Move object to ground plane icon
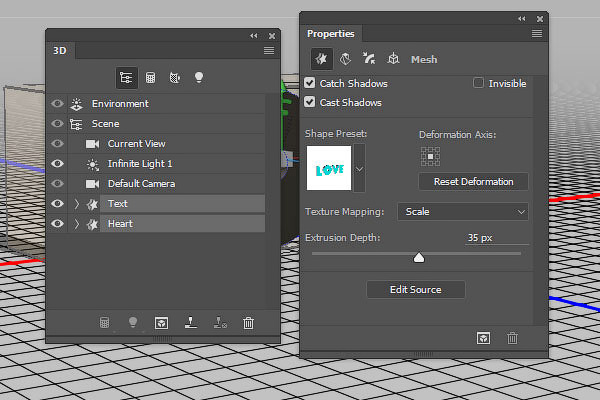This screenshot has height=400, width=600. point(191,323)
